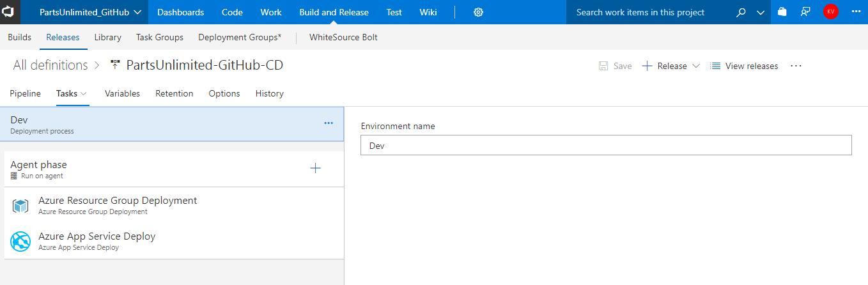Switch to Builds sub-tab
868x285 pixels.
[x=19, y=37]
